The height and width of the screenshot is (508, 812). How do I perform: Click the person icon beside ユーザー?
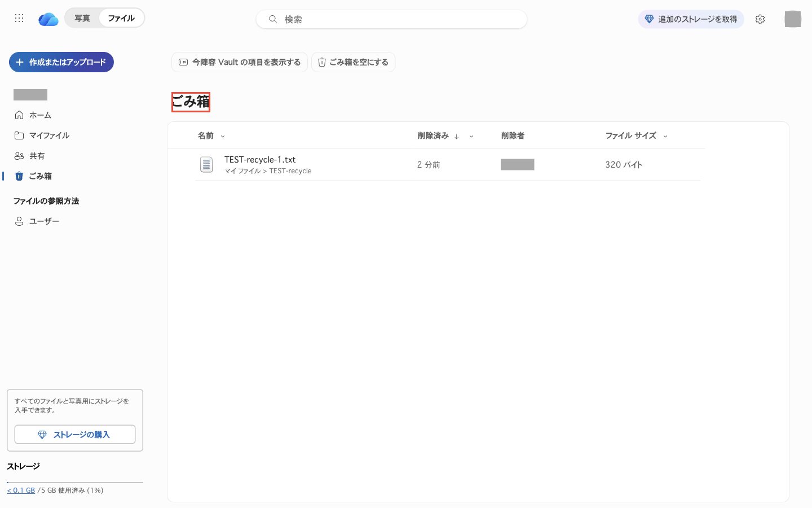click(x=19, y=221)
